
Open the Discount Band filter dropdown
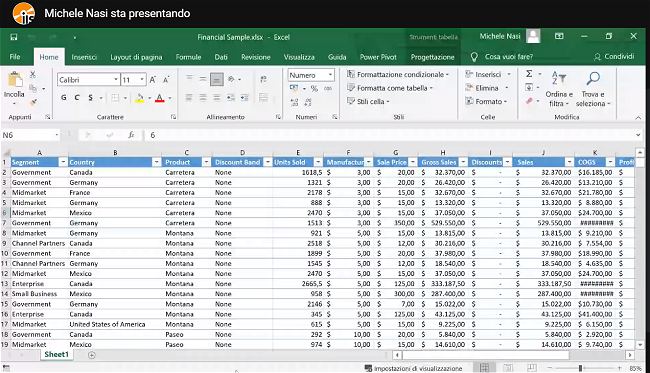point(267,162)
